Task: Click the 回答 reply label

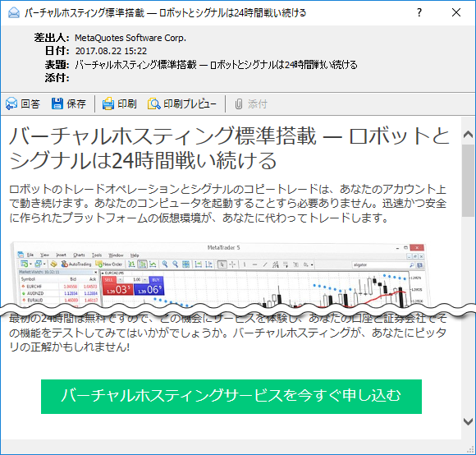Action: click(30, 103)
